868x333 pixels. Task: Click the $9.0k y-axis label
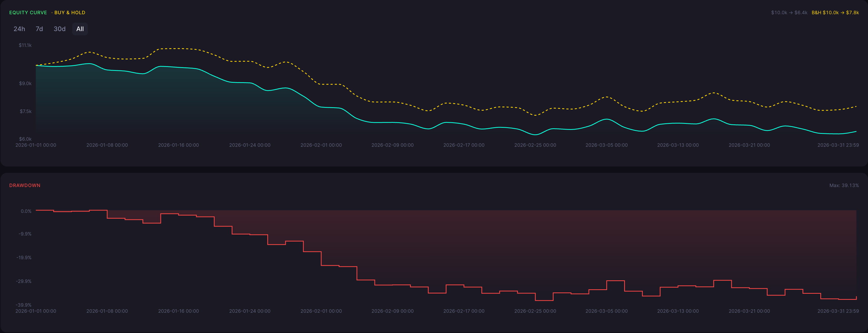pyautogui.click(x=25, y=83)
